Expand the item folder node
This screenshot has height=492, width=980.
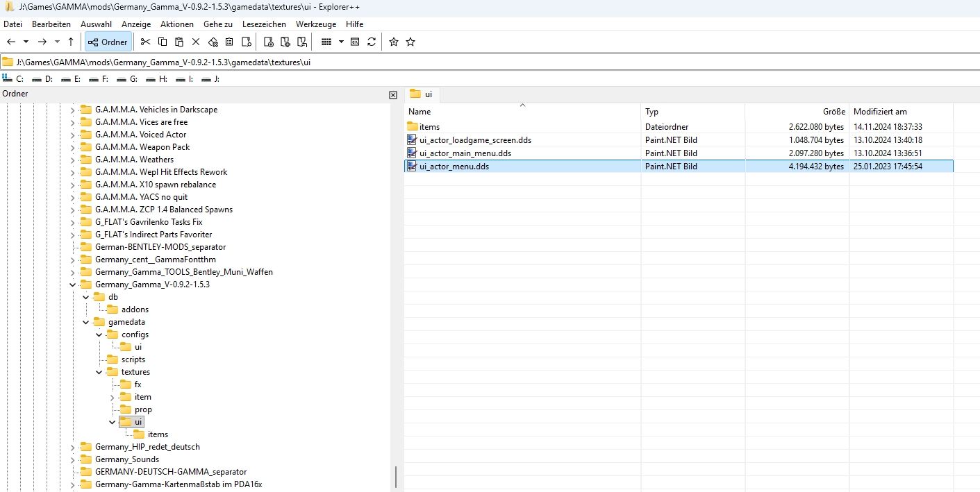[113, 397]
